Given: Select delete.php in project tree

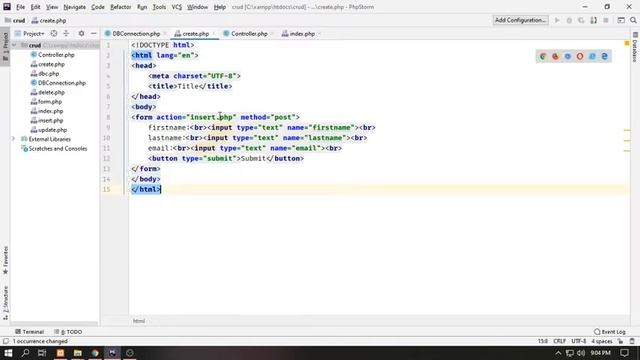Looking at the screenshot, I should tap(51, 92).
